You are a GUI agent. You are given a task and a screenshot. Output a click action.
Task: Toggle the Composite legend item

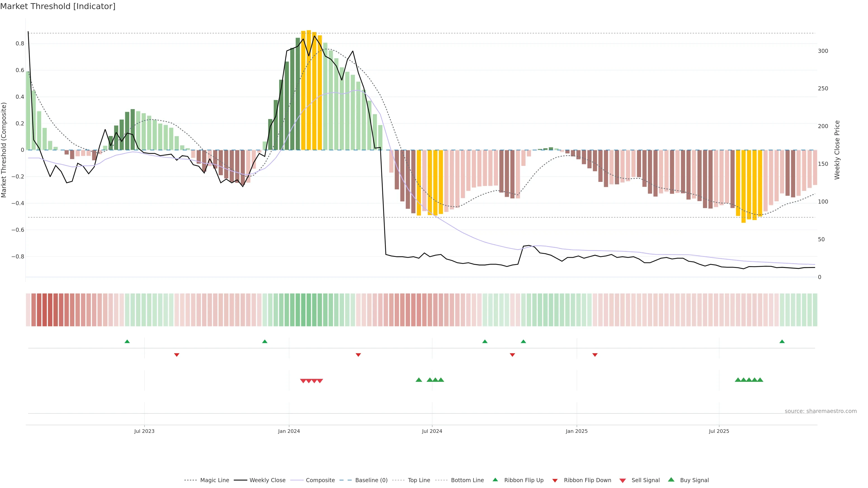tap(320, 480)
